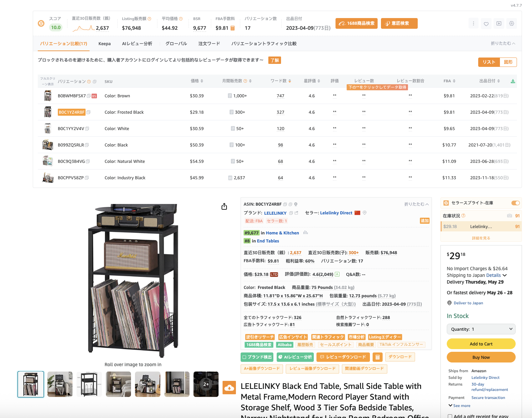The image size is (532, 418).
Task: Click the heart favorite icon in header
Action: point(486,23)
